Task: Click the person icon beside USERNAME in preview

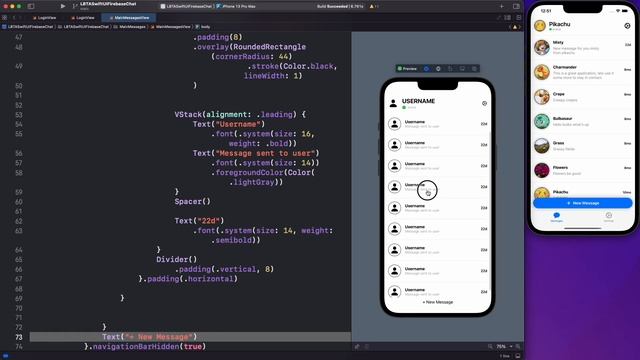Action: click(x=393, y=103)
